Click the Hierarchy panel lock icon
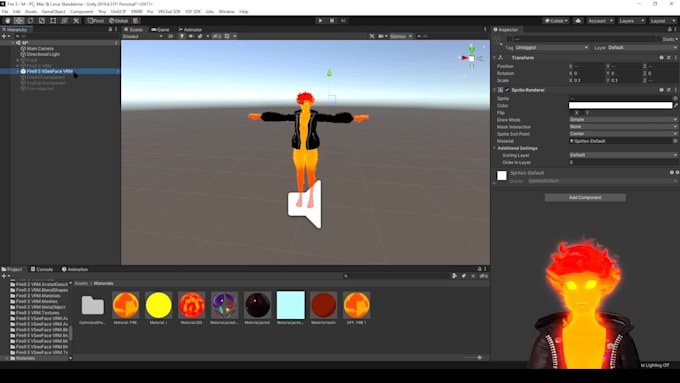The height and width of the screenshot is (383, 680). tap(110, 29)
